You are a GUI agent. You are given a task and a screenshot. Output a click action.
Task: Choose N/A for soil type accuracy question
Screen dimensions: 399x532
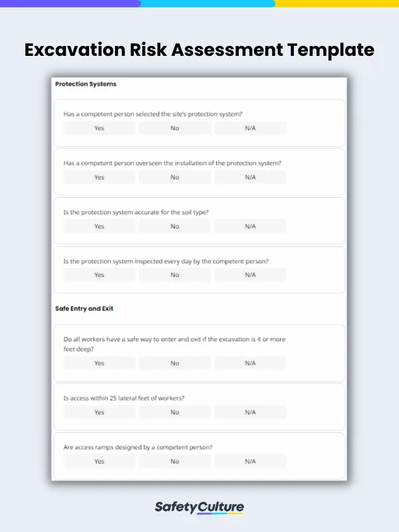tap(250, 227)
